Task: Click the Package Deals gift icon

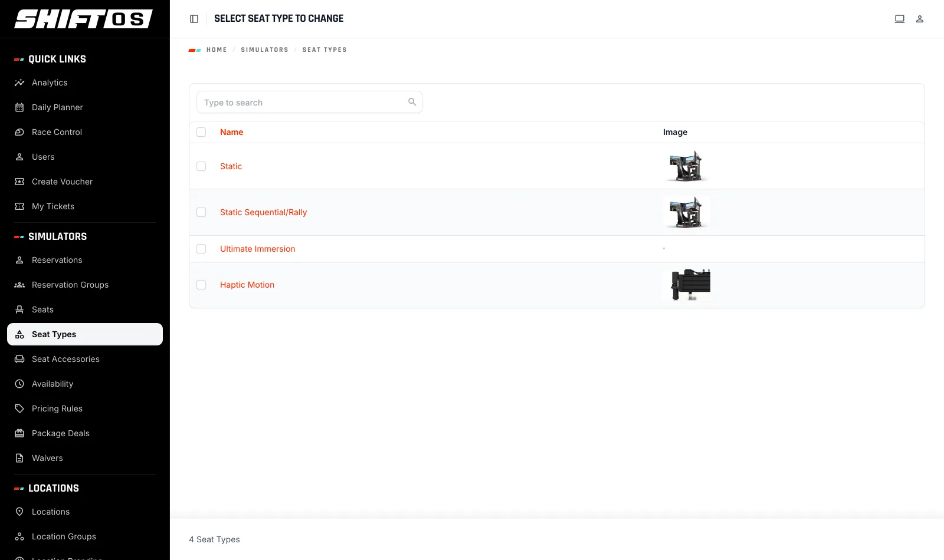Action: 19,433
